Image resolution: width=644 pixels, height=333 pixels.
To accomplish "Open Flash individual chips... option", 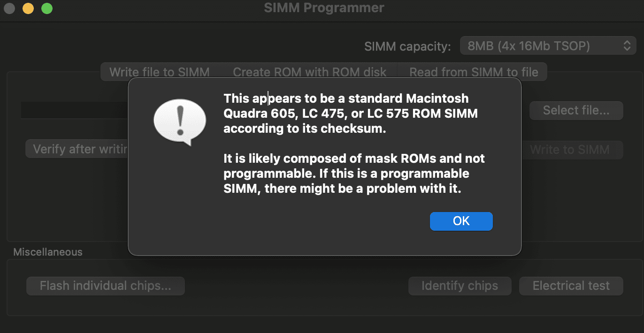I will tap(105, 286).
